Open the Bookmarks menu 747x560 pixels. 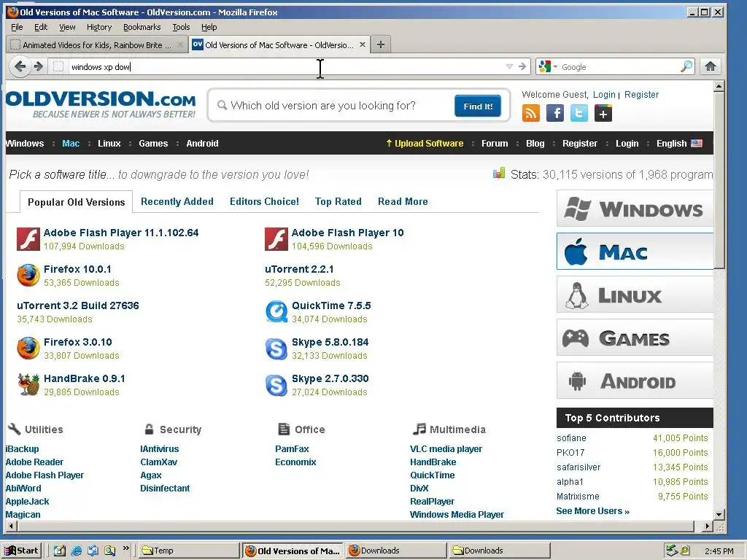(x=142, y=27)
